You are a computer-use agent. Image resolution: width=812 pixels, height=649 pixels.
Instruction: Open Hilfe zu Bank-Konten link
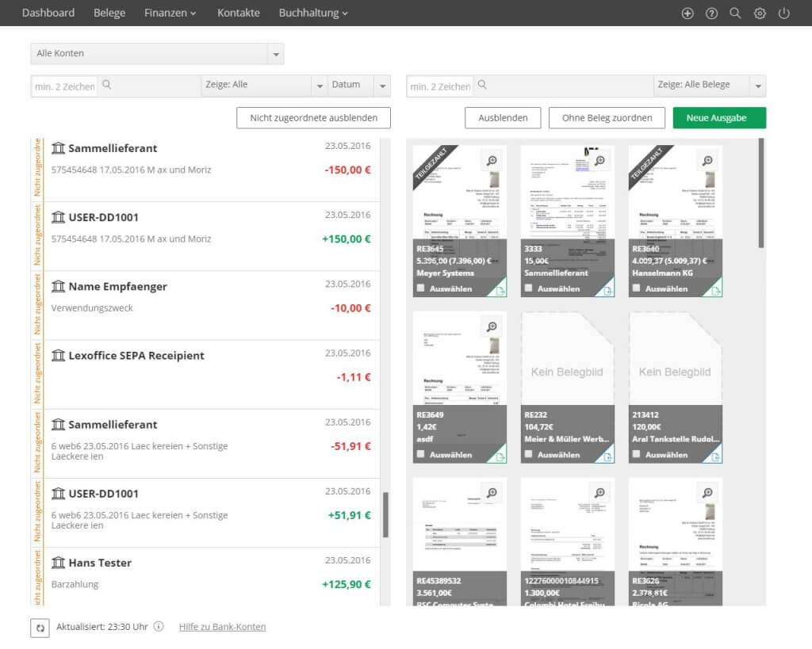click(222, 627)
